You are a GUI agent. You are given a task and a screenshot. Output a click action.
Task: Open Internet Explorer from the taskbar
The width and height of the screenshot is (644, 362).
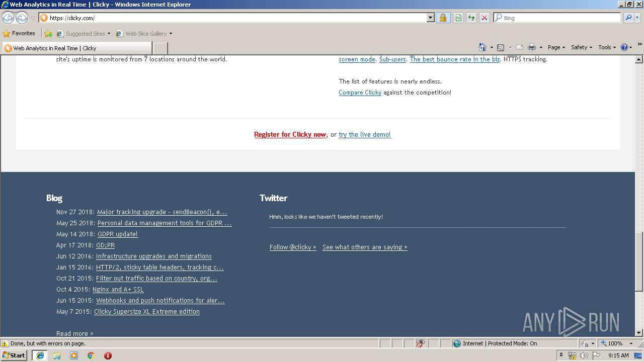click(x=40, y=355)
